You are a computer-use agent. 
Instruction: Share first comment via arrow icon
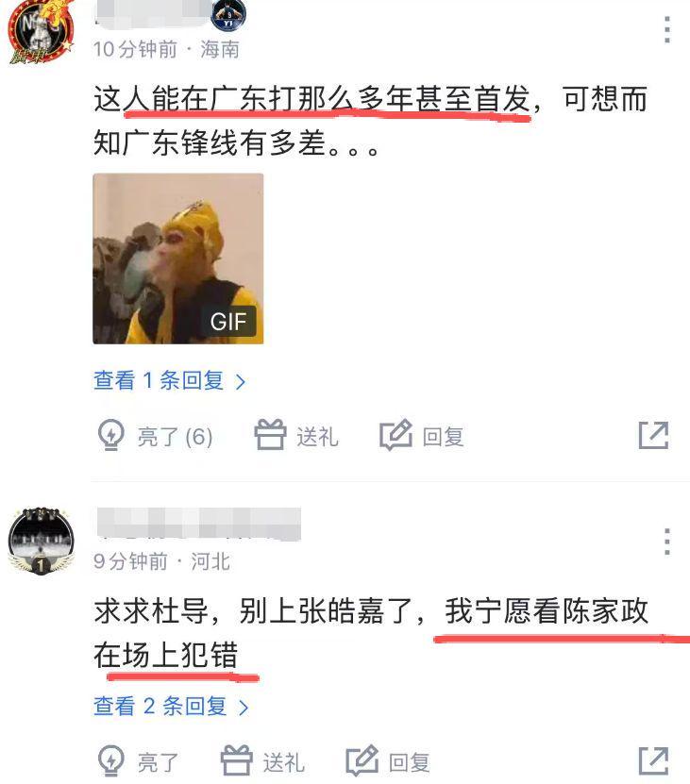(x=653, y=436)
